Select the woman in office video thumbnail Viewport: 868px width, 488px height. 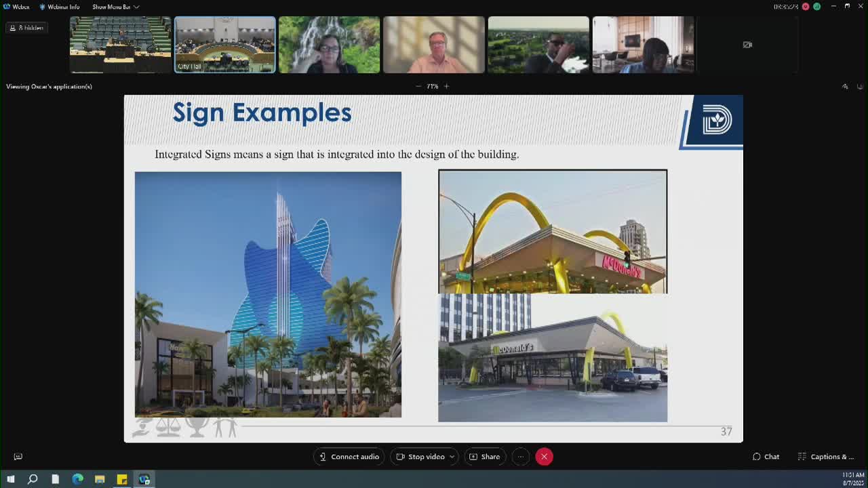tap(643, 45)
